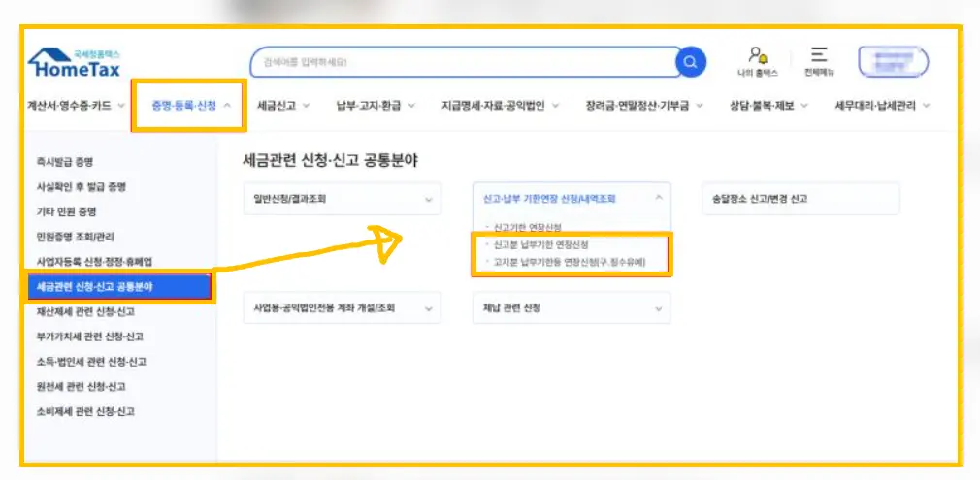The height and width of the screenshot is (480, 980).
Task: Open 납부·고지·환급 menu
Action: click(376, 106)
